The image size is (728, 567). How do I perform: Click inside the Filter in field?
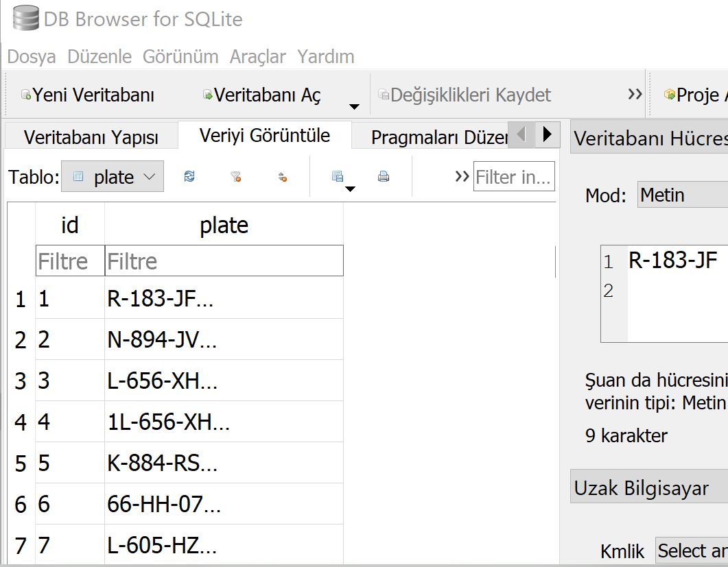513,176
